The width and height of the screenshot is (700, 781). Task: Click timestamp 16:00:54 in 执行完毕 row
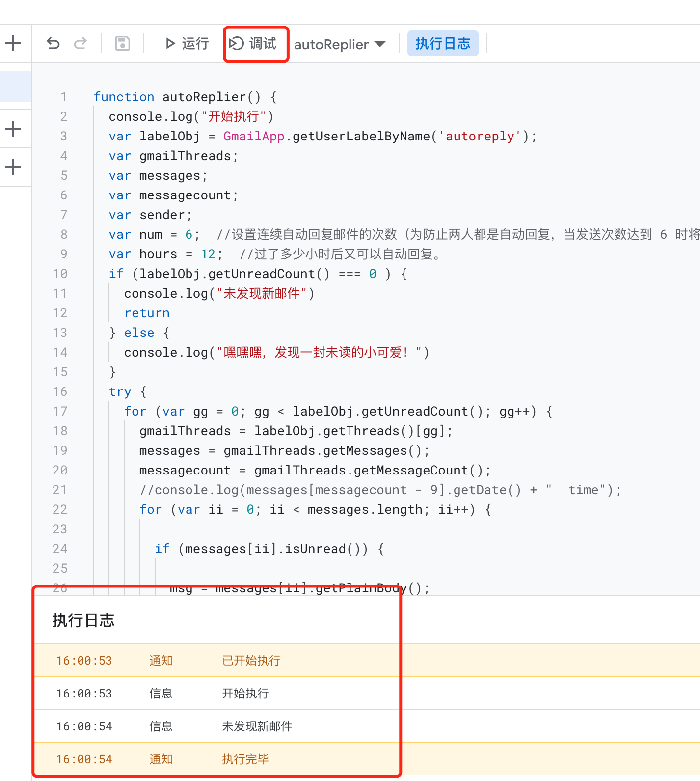84,759
